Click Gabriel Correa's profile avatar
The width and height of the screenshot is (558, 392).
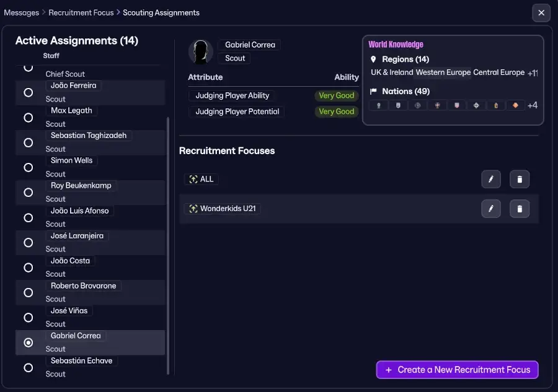(x=200, y=52)
